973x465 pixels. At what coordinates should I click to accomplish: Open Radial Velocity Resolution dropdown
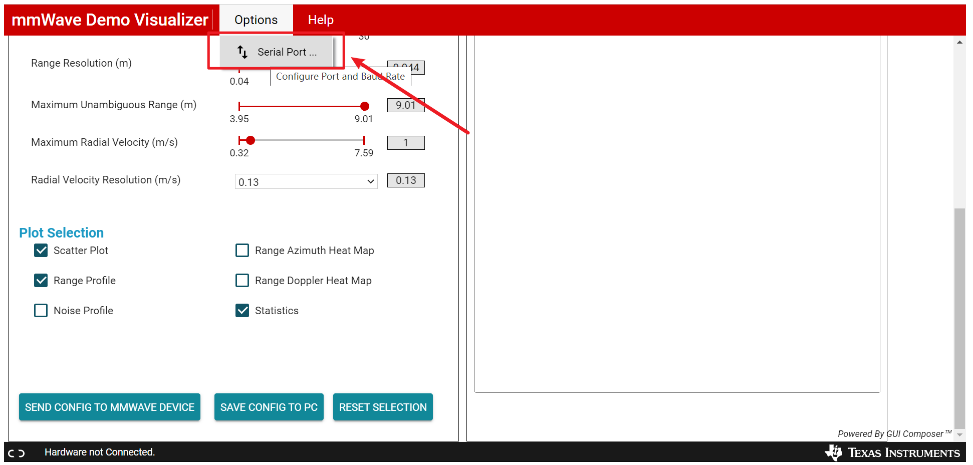point(306,182)
